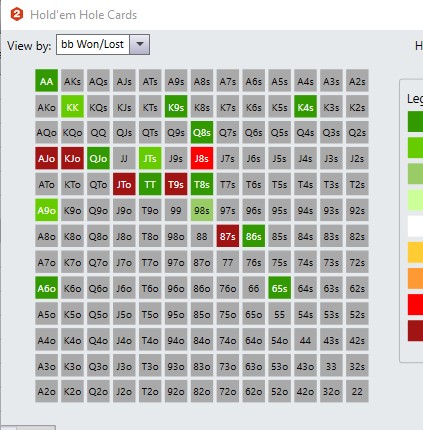
Task: Click the QQ cell
Action: pyautogui.click(x=98, y=133)
